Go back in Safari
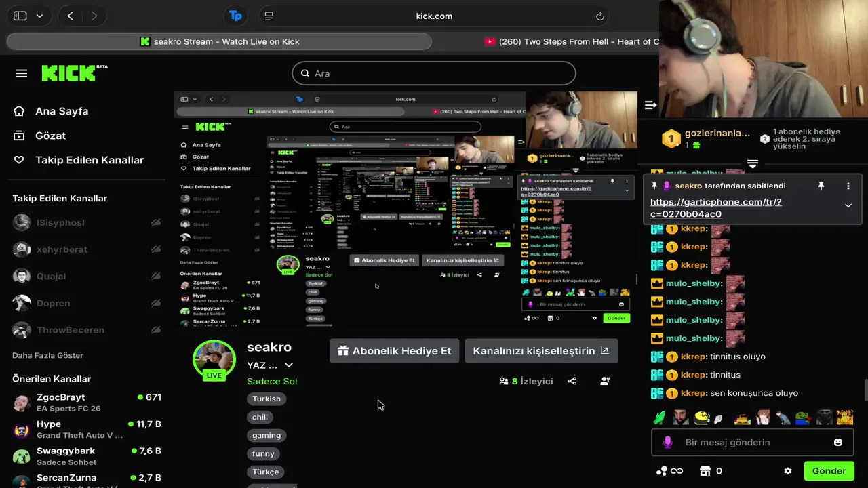Image resolution: width=868 pixels, height=488 pixels. point(70,16)
